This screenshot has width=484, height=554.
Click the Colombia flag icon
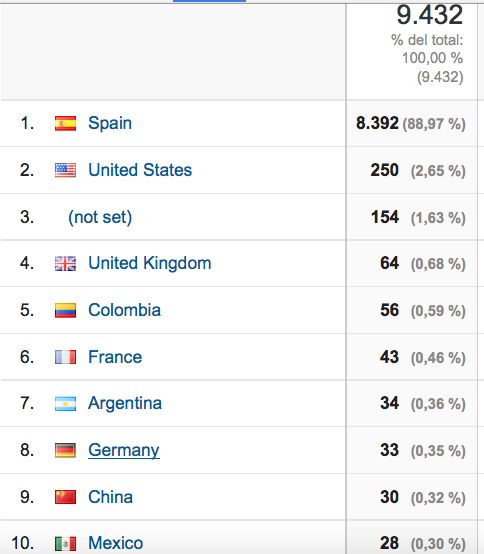(65, 311)
